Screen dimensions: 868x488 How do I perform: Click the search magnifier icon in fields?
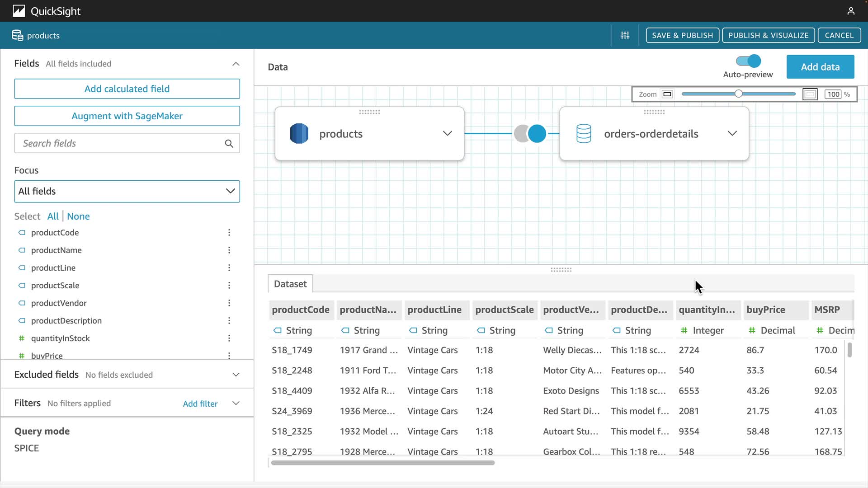click(229, 144)
